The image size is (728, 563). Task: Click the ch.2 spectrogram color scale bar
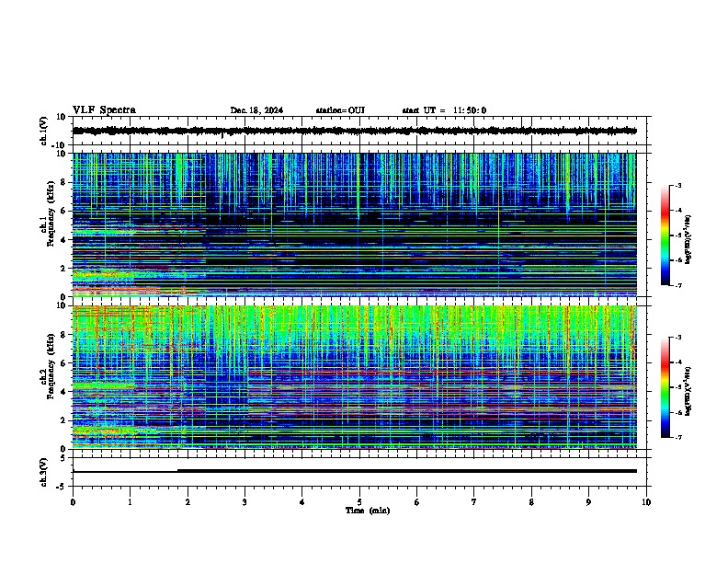point(665,387)
